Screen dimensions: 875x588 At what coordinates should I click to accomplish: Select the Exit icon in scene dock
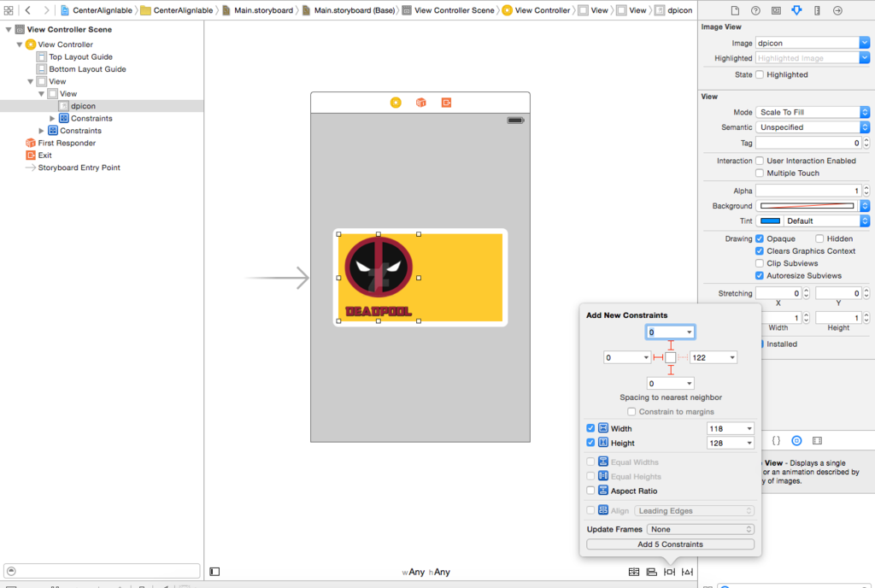[446, 103]
